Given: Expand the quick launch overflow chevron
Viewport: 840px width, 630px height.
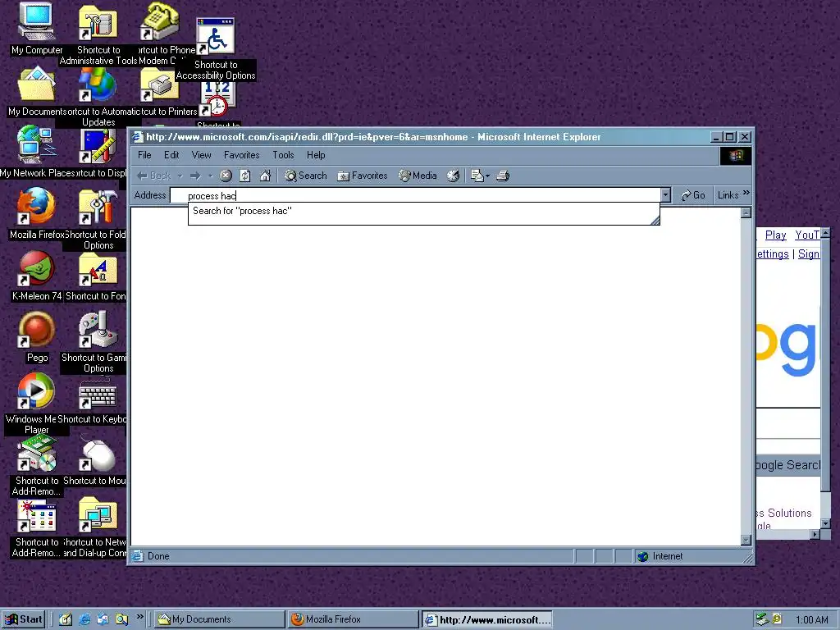Looking at the screenshot, I should pos(139,617).
